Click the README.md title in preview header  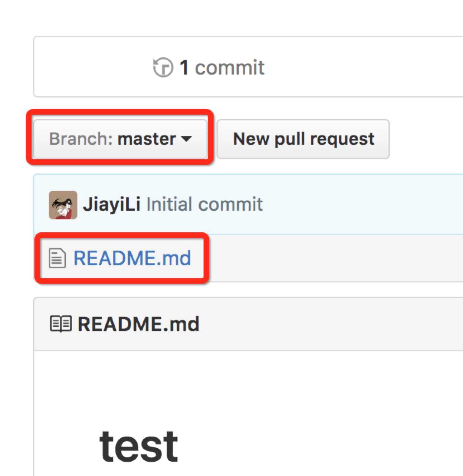pos(138,324)
